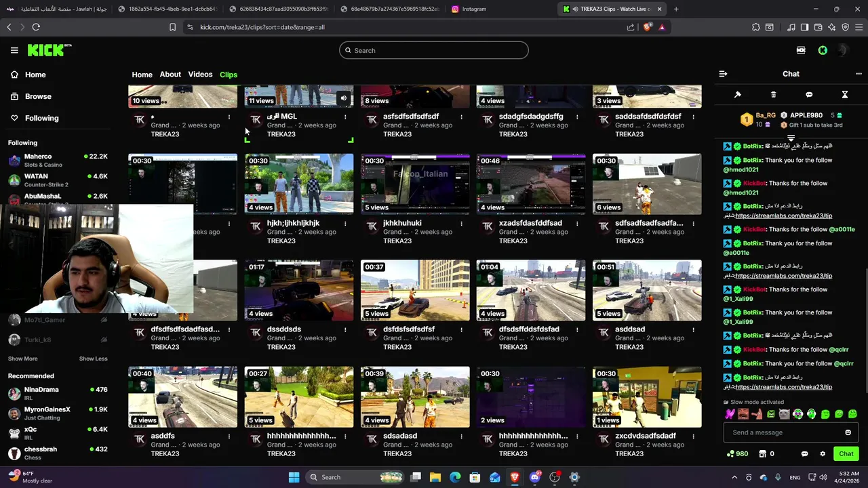Image resolution: width=868 pixels, height=488 pixels.
Task: Open chat settings gear icon
Action: pos(823,454)
